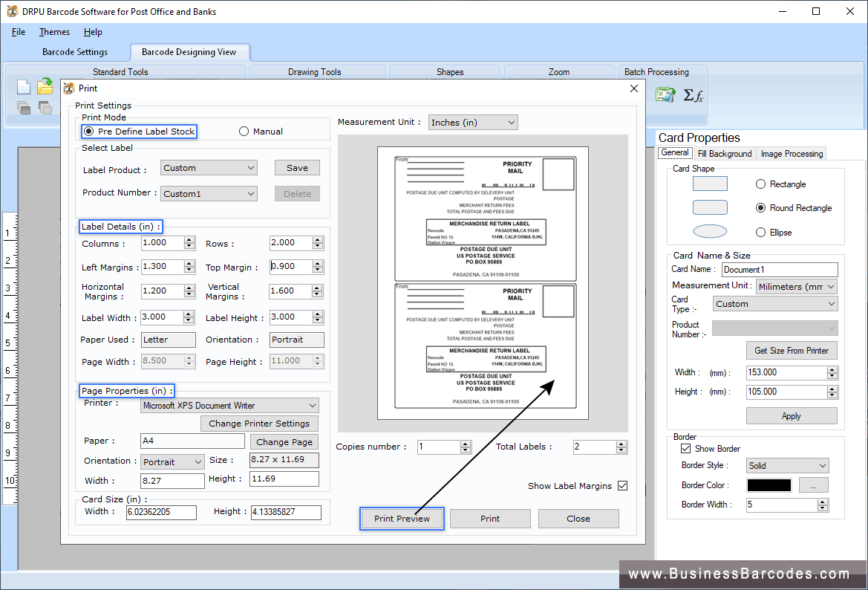This screenshot has width=868, height=590.
Task: Select the Sigma fx formula icon
Action: pos(694,94)
